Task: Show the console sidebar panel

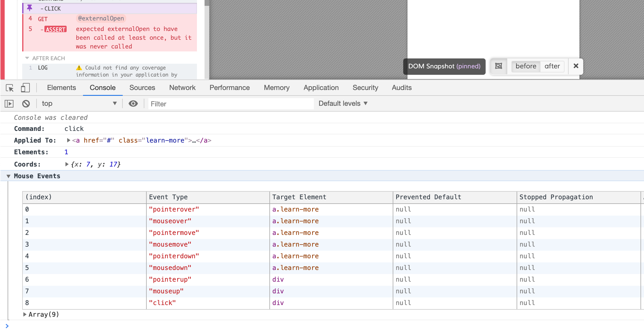Action: click(9, 103)
